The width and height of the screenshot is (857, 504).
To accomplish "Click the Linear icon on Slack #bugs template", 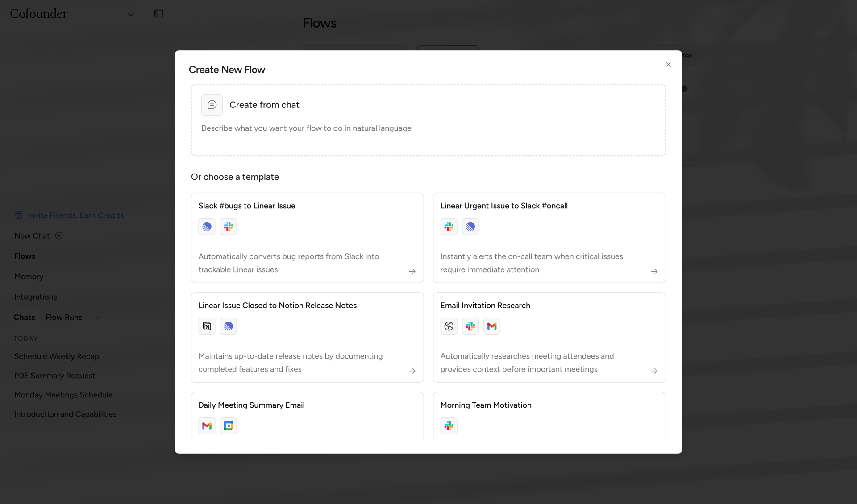I will [207, 227].
